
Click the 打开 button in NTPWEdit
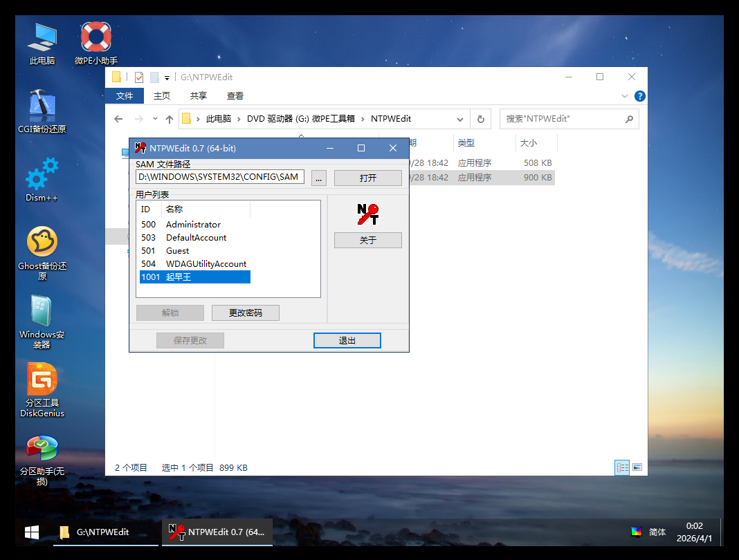click(x=368, y=178)
